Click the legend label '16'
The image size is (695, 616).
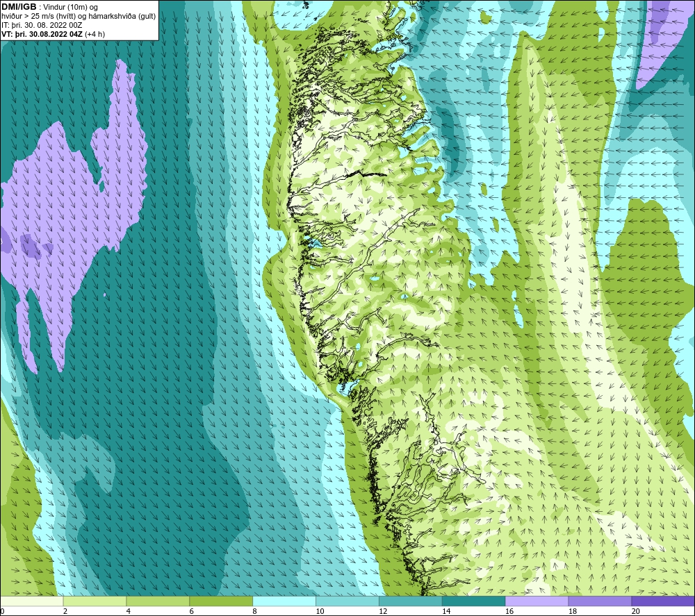click(509, 611)
